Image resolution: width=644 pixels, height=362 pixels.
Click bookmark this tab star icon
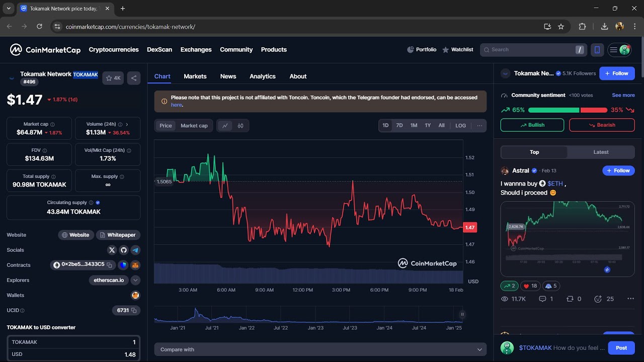pos(561,27)
